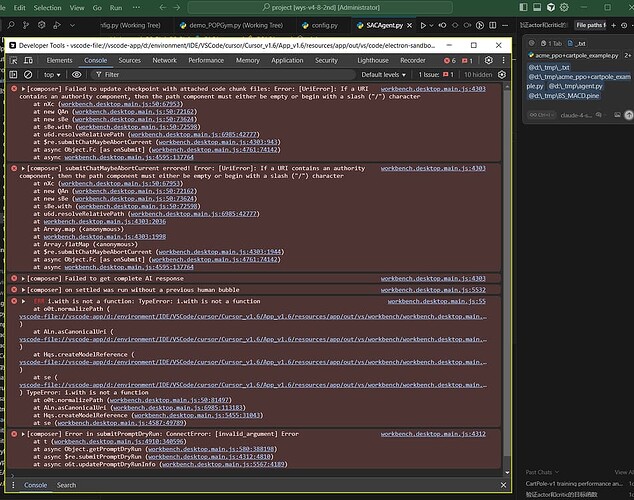Open the Run menu
Image resolution: width=634 pixels, height=500 pixels.
tap(116, 8)
